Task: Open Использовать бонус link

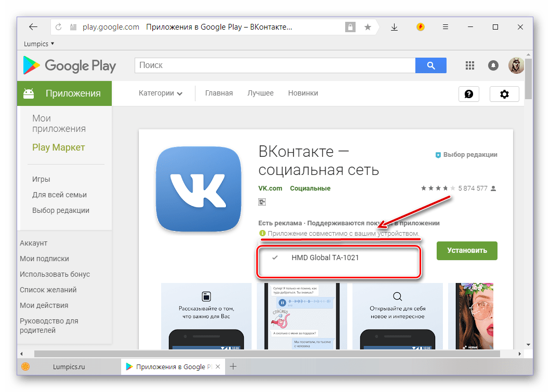Action: 55,274
